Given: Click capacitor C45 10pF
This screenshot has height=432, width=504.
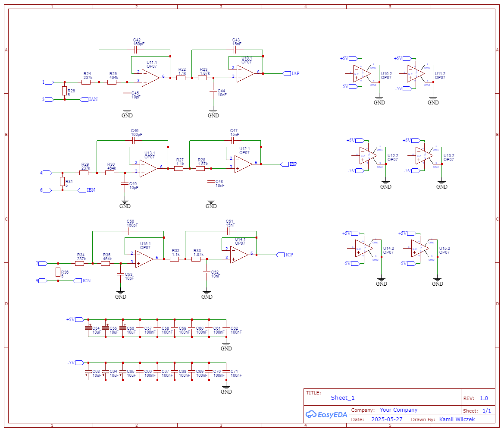Looking at the screenshot, I should click(x=127, y=93).
